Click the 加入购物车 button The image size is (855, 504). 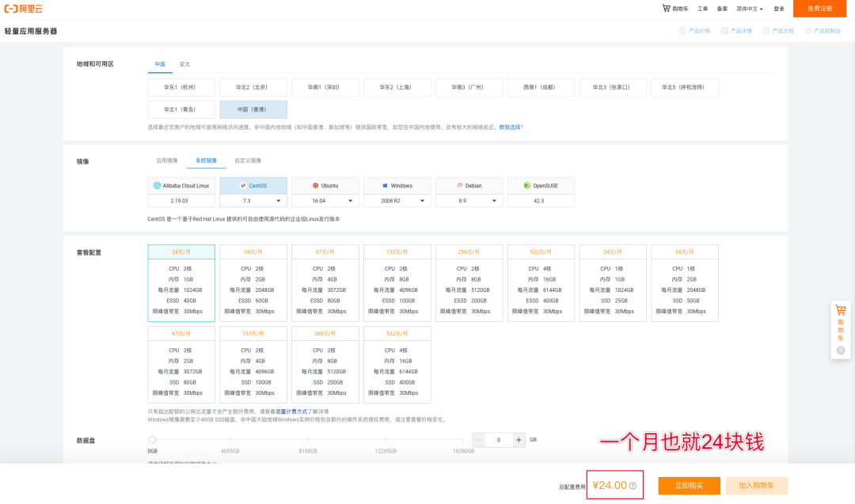tap(756, 486)
